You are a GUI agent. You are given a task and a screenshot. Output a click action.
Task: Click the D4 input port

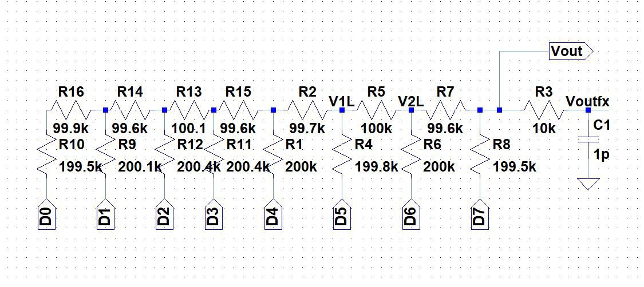[x=273, y=216]
